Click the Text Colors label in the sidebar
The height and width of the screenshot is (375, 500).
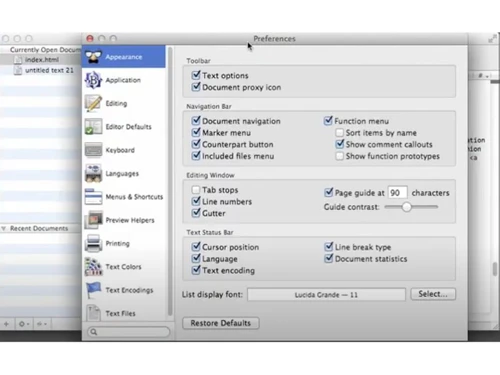point(123,267)
